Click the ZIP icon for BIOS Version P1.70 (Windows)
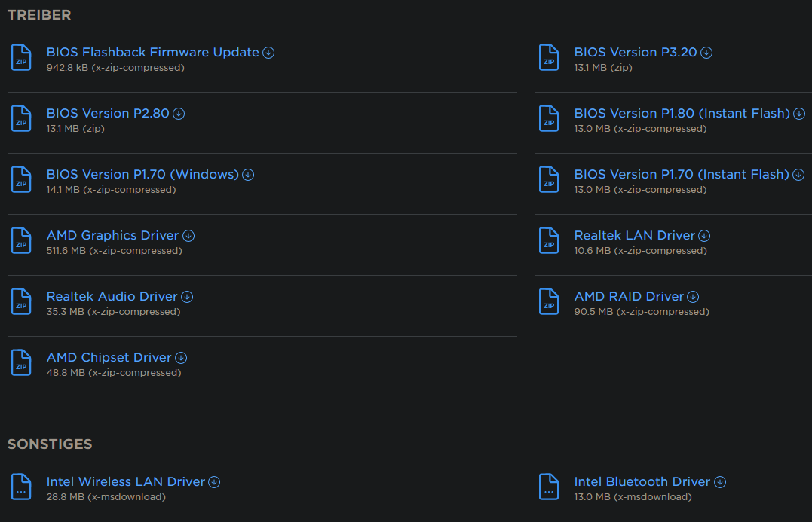Viewport: 812px width, 522px height. click(21, 179)
